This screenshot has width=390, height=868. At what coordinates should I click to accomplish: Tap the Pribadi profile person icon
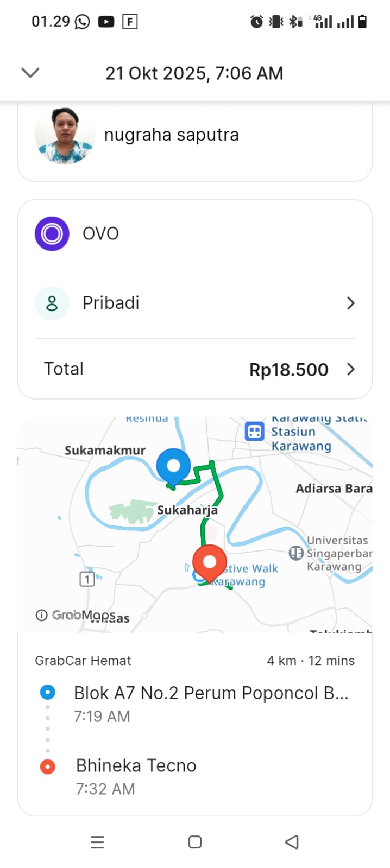[52, 303]
